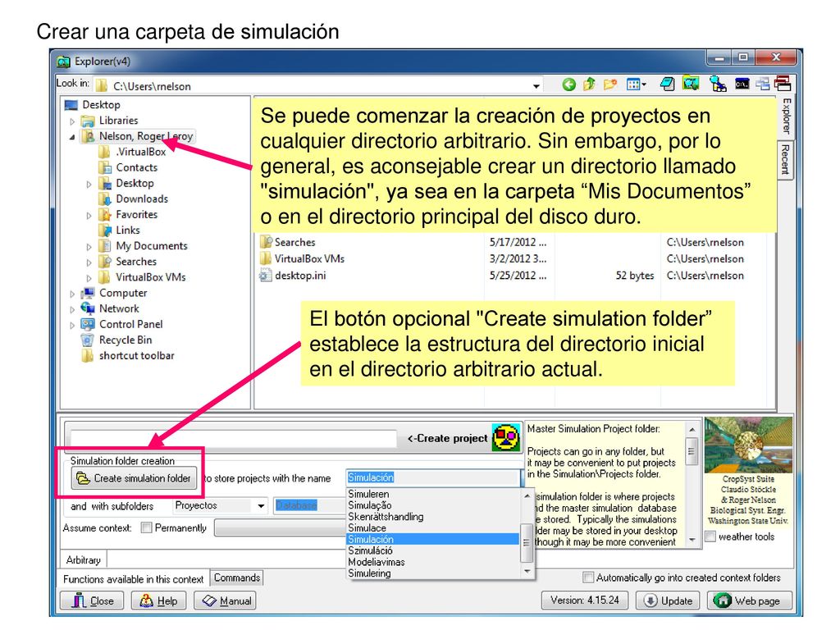Click the Create simulation folder button
The width and height of the screenshot is (840, 630).
pos(134,478)
